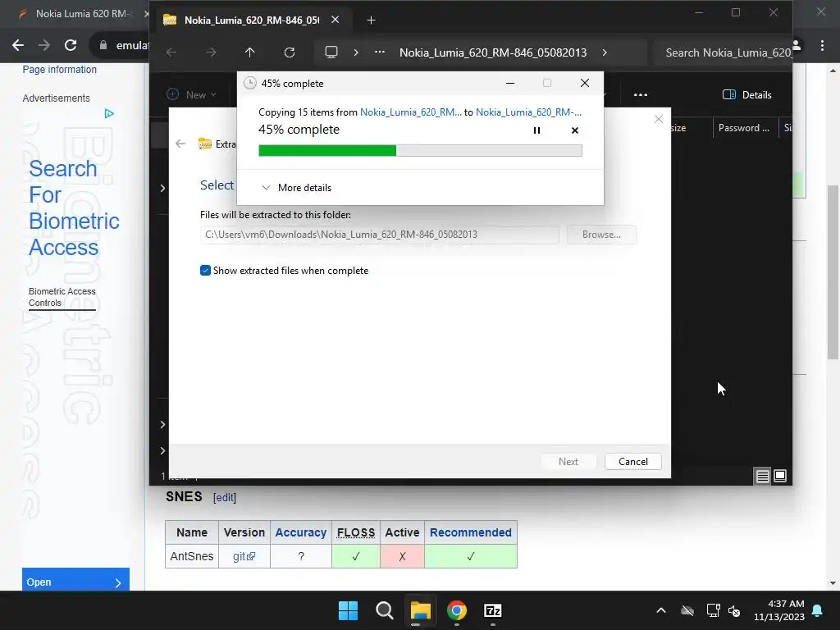The image size is (840, 630).
Task: Reload the Chrome page
Action: click(71, 45)
